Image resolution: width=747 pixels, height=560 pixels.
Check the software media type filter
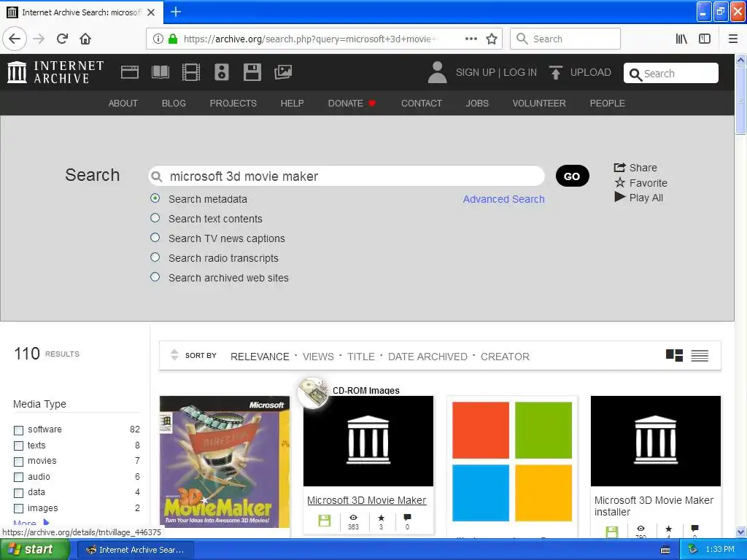[x=18, y=430]
